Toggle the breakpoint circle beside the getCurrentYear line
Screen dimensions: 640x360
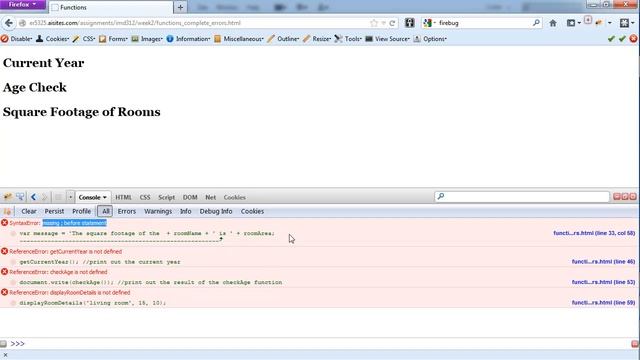[13, 262]
